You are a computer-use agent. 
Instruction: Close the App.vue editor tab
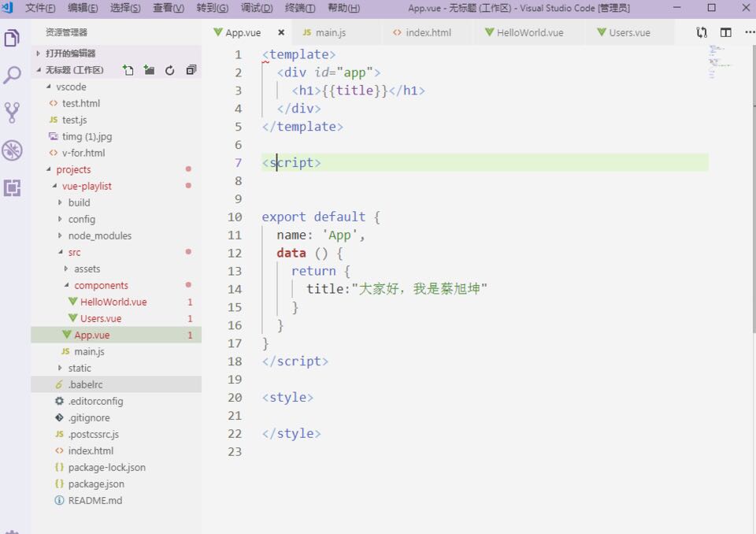coord(280,33)
